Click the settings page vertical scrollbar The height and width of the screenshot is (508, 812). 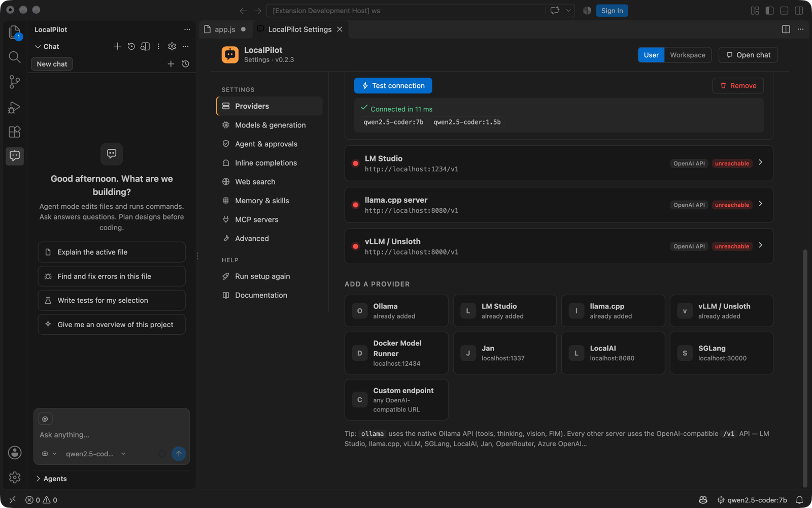804,368
